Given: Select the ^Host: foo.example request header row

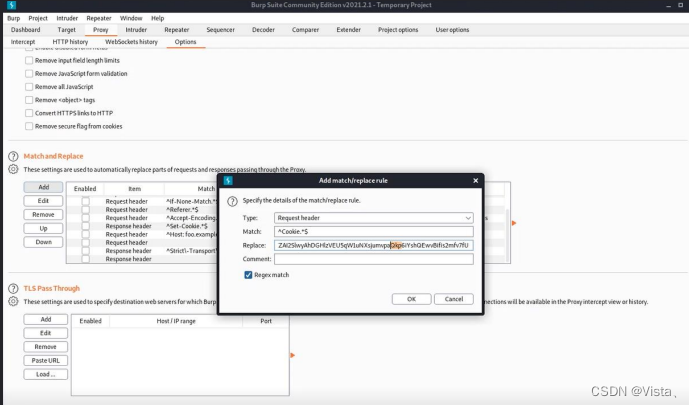Looking at the screenshot, I should [142, 234].
